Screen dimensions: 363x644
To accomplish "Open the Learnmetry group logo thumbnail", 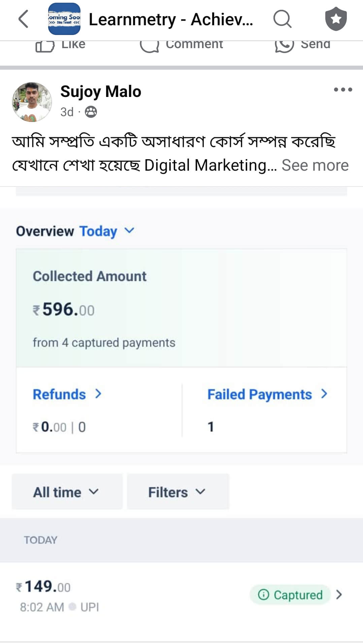I will (x=64, y=19).
